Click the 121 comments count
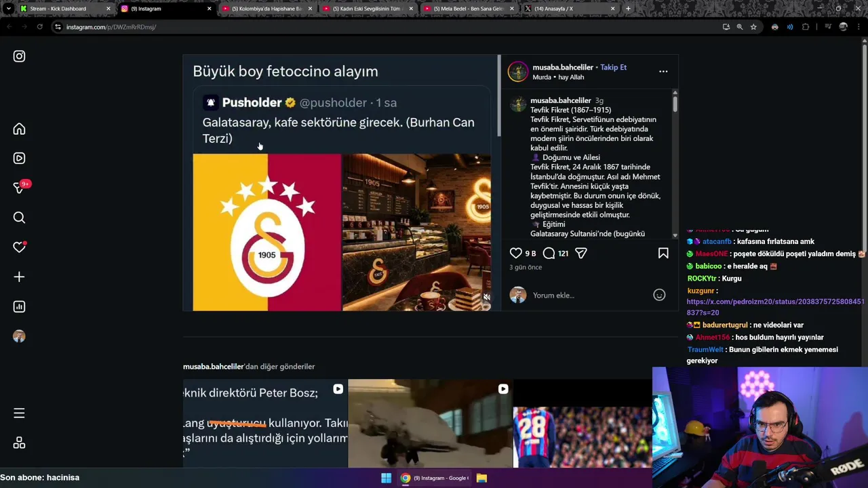The image size is (868, 488). tap(563, 253)
